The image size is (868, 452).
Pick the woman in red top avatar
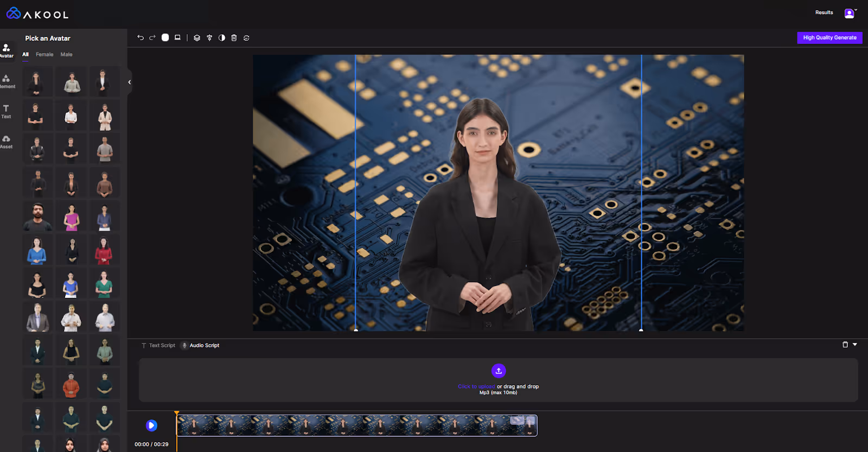pos(104,250)
